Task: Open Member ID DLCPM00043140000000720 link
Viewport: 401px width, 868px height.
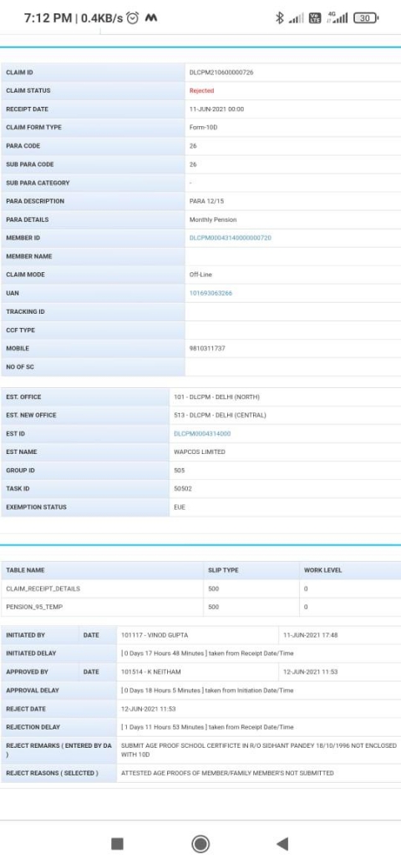Action: click(x=231, y=238)
